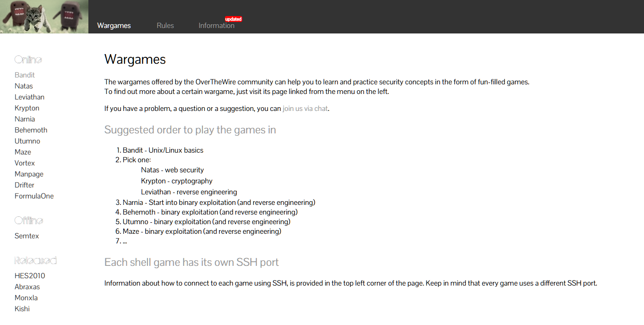Viewport: 644px width, 325px height.
Task: Click the red updated badge
Action: point(234,19)
